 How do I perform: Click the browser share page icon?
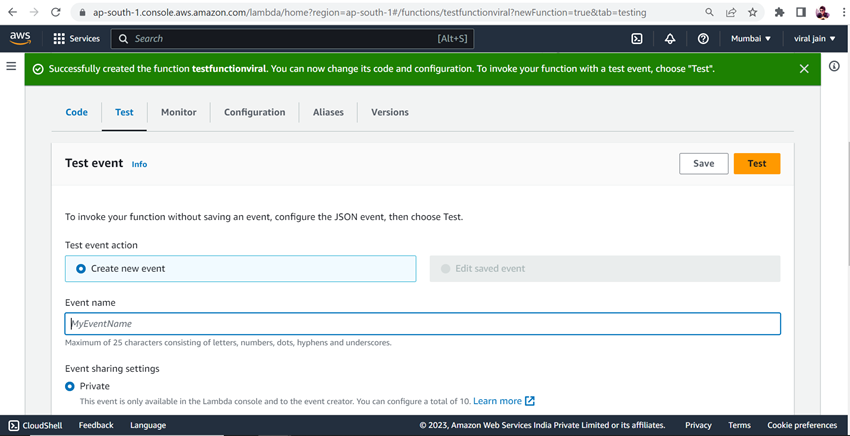(731, 12)
